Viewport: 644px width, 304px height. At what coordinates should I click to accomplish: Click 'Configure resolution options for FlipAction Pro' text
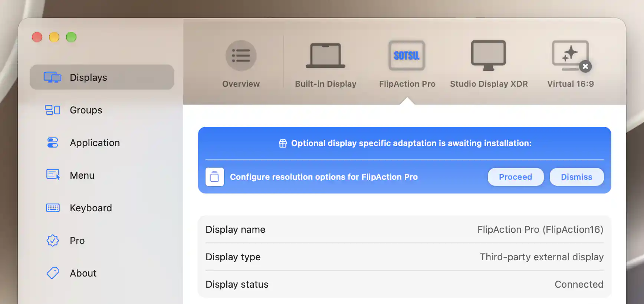324,177
